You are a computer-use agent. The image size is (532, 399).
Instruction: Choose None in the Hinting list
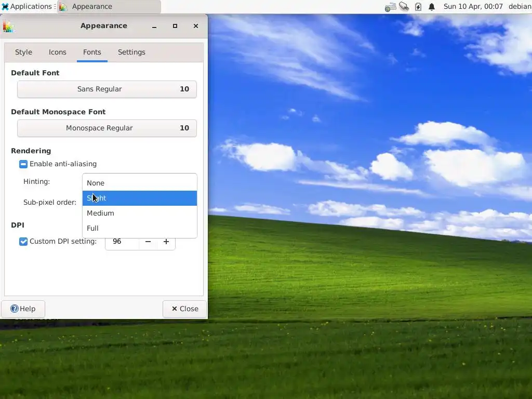coord(139,183)
